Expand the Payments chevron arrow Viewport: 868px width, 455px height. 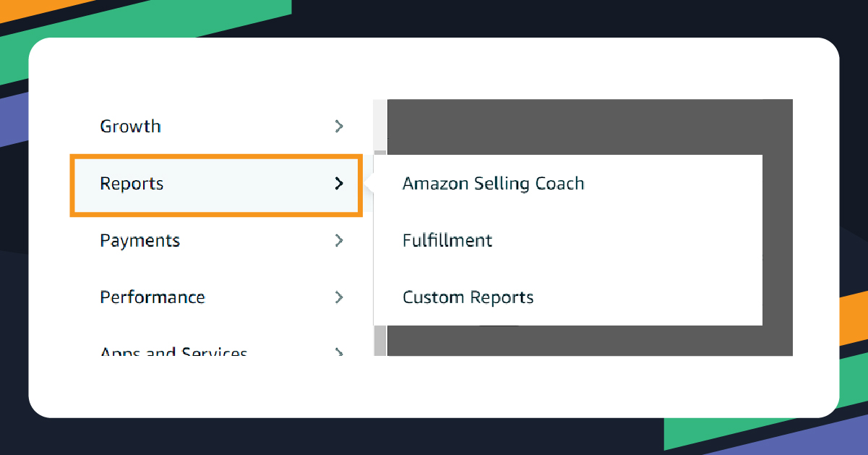pos(339,240)
